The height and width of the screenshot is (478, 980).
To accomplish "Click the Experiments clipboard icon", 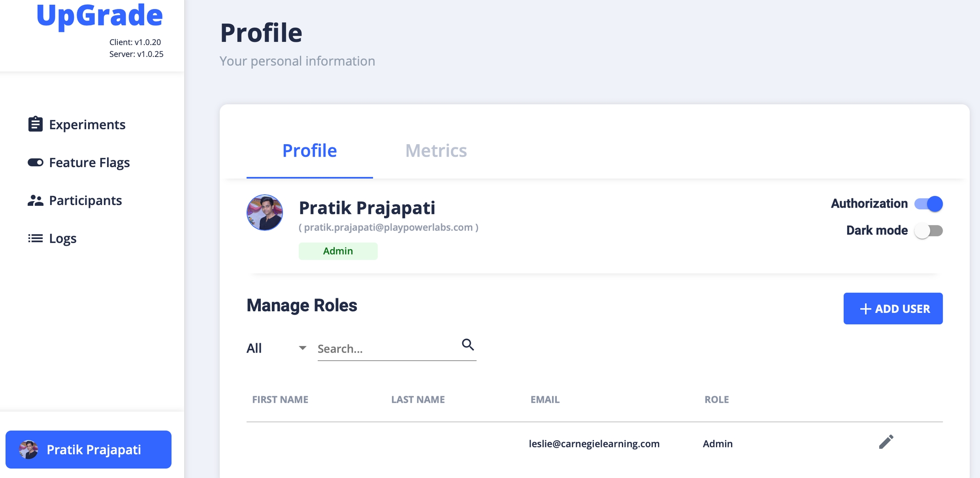I will click(x=35, y=124).
